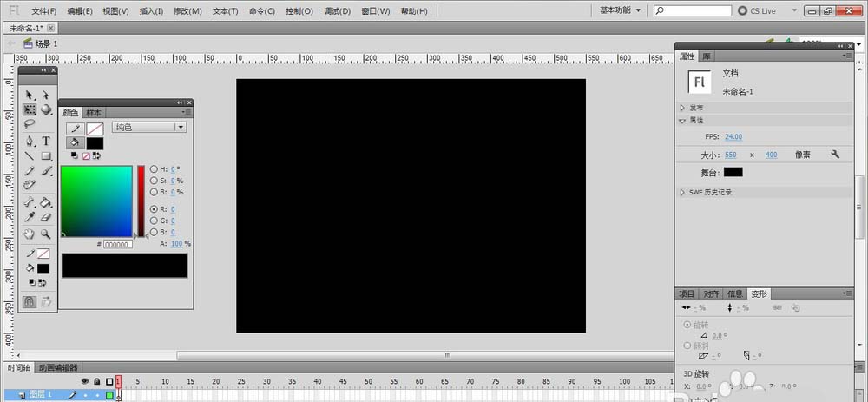868x402 pixels.
Task: Click the FPS value 24.00
Action: (x=733, y=137)
